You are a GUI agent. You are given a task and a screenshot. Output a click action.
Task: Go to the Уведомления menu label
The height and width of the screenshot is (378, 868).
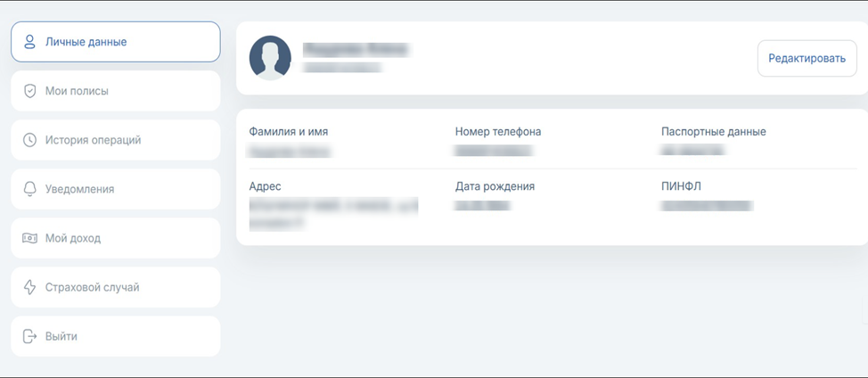(79, 189)
